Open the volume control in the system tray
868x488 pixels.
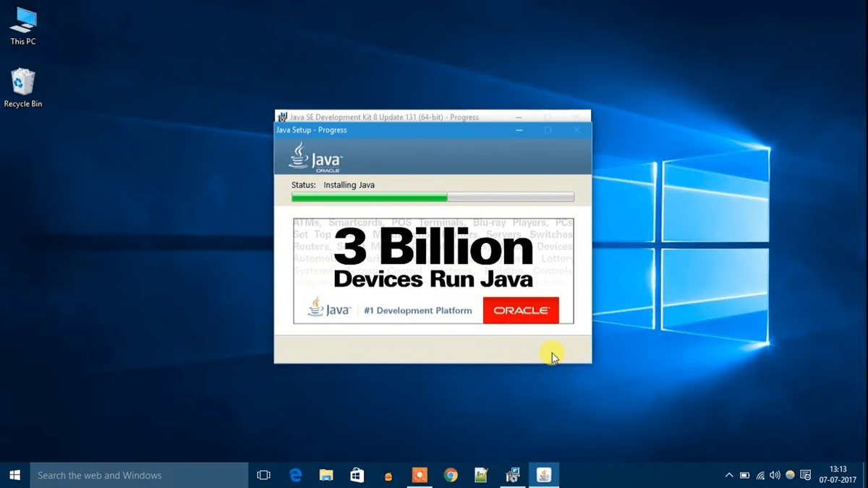(x=774, y=475)
